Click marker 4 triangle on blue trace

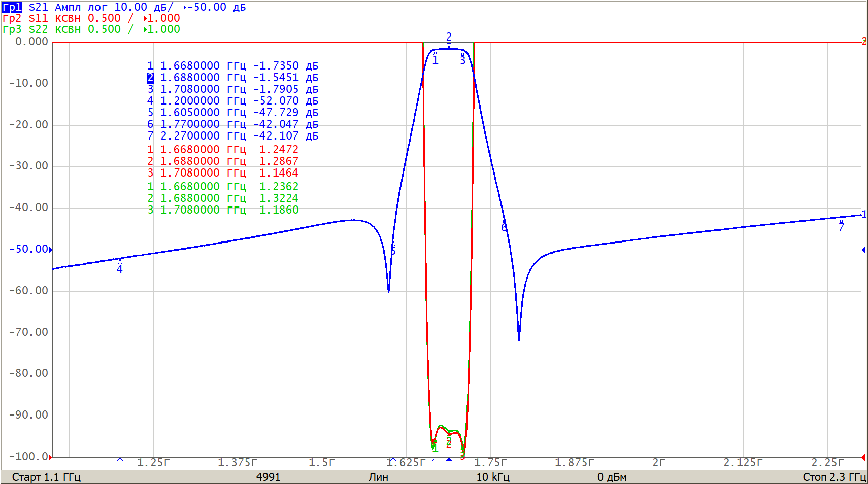pos(120,262)
